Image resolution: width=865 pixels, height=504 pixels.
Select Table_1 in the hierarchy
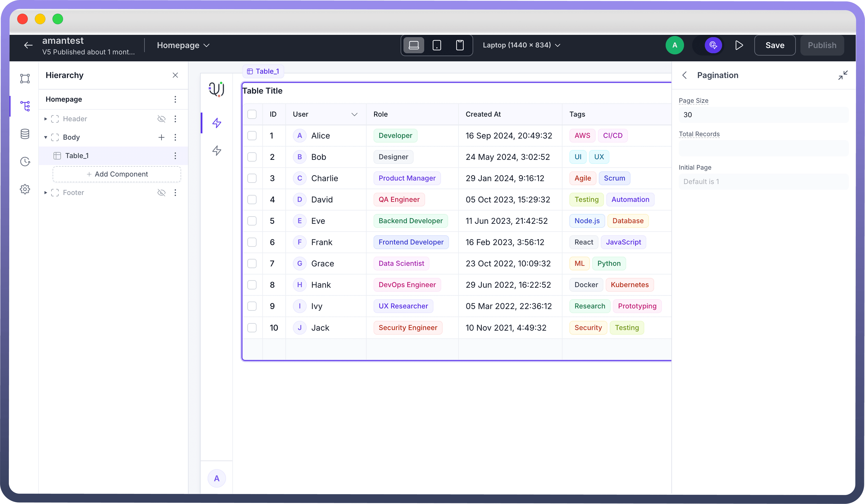pos(77,156)
